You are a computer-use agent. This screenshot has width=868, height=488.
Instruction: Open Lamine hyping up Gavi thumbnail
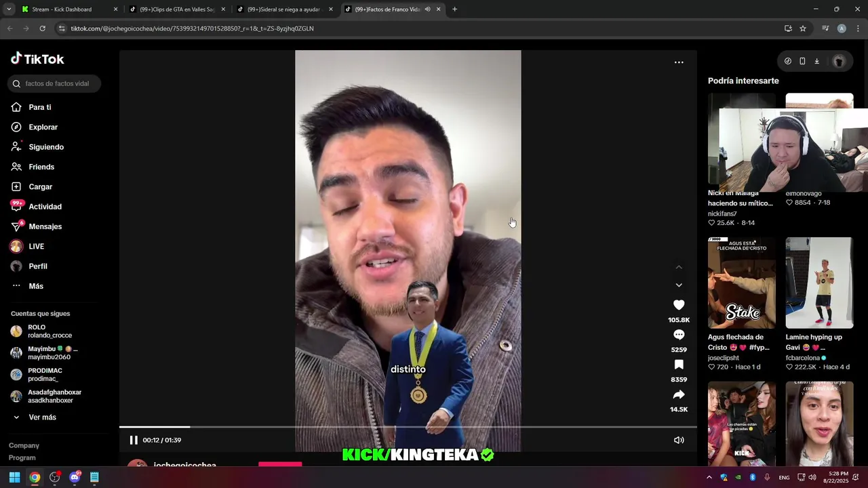(819, 283)
